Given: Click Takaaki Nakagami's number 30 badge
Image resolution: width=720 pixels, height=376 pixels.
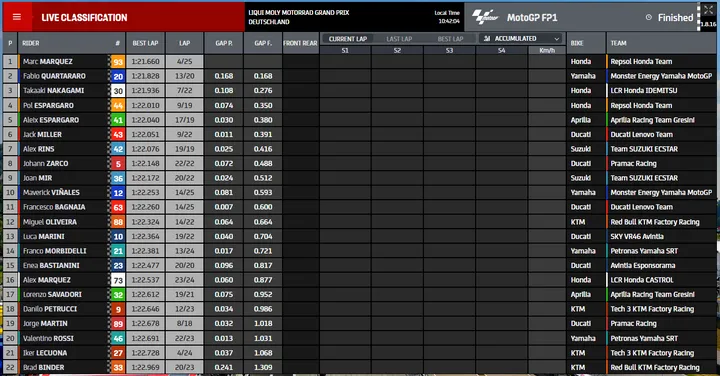Looking at the screenshot, I should point(118,91).
